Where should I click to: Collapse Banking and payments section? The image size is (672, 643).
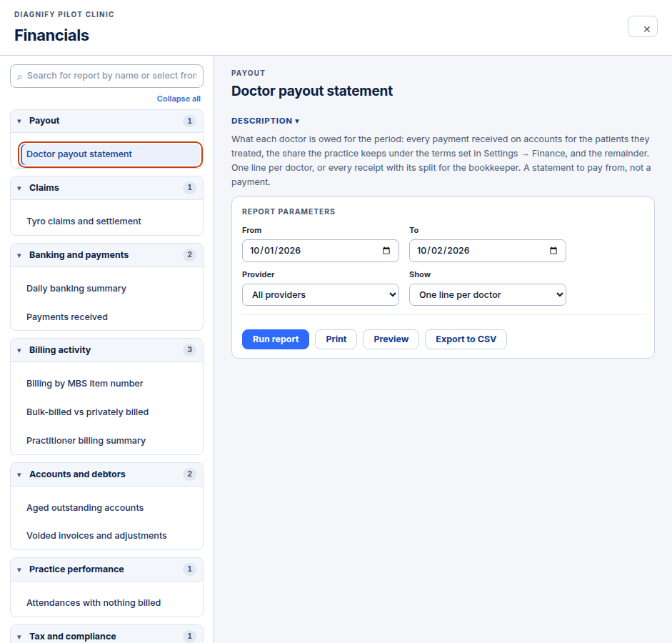[106, 255]
